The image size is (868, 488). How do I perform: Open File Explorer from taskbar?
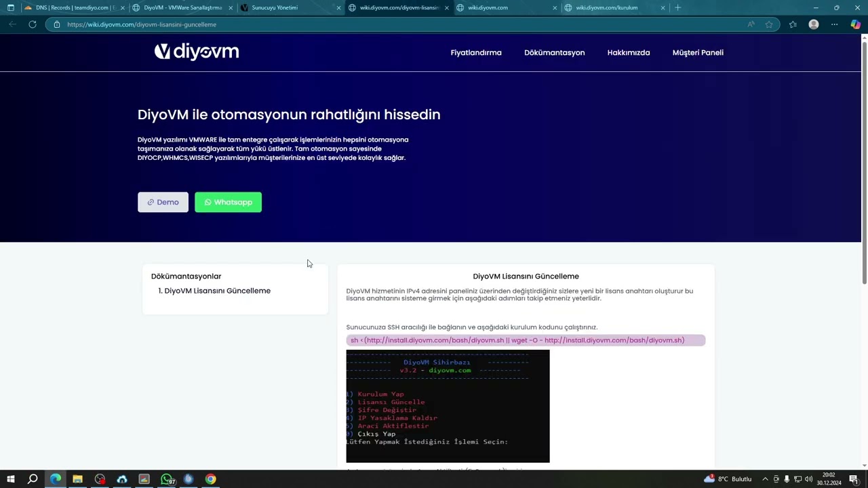coord(77,479)
